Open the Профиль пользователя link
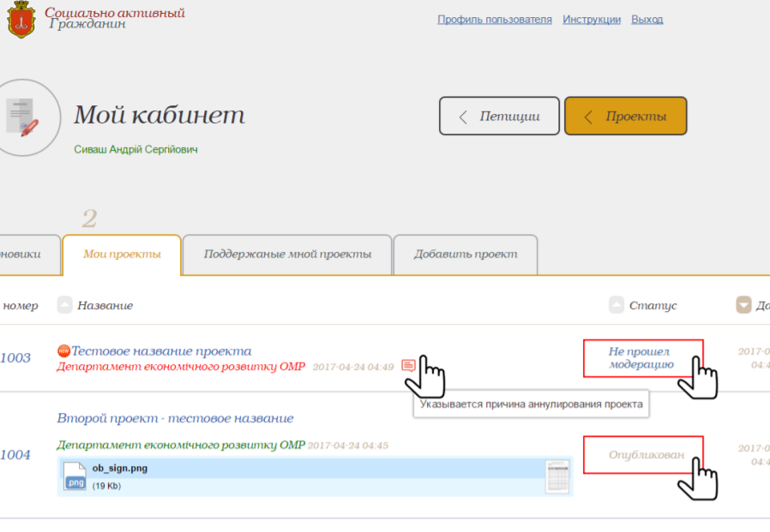This screenshot has height=532, width=770. [495, 18]
